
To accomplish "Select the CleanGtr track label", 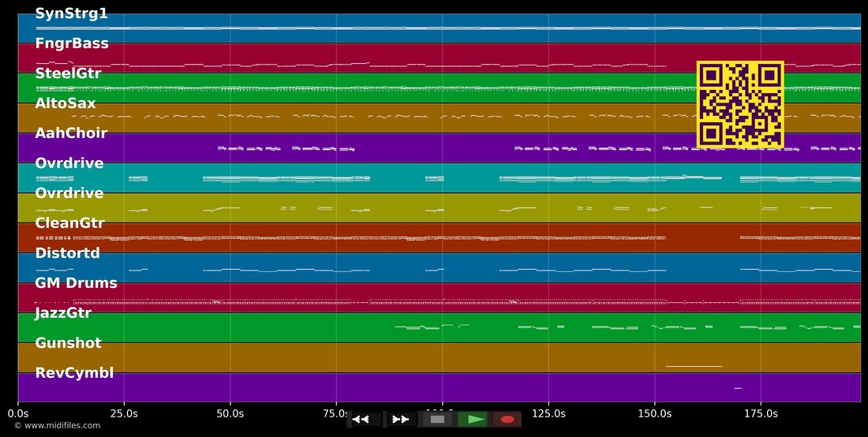I will 69,223.
